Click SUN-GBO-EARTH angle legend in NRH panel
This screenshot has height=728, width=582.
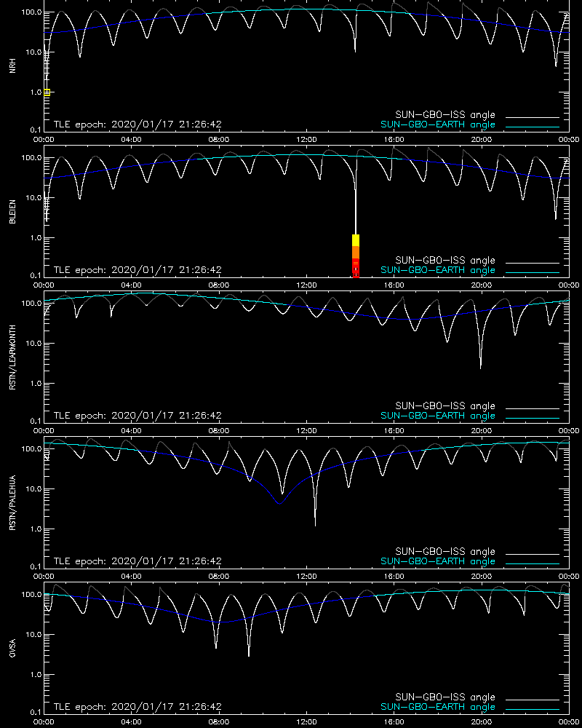click(x=438, y=124)
